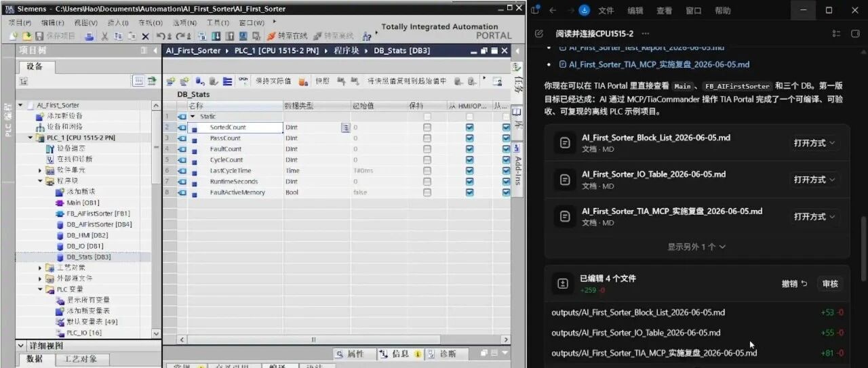
Task: Open the three-dot menu beside 阅读并连接CPU1515-2
Action: coord(645,33)
